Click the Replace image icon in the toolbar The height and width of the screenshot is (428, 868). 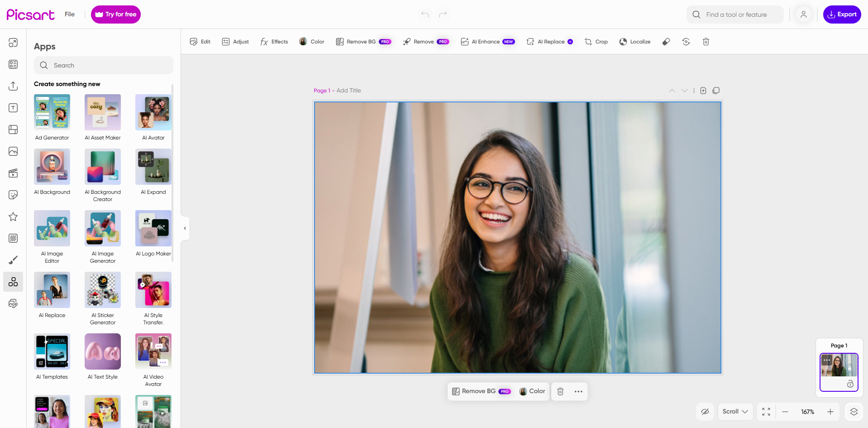click(686, 42)
